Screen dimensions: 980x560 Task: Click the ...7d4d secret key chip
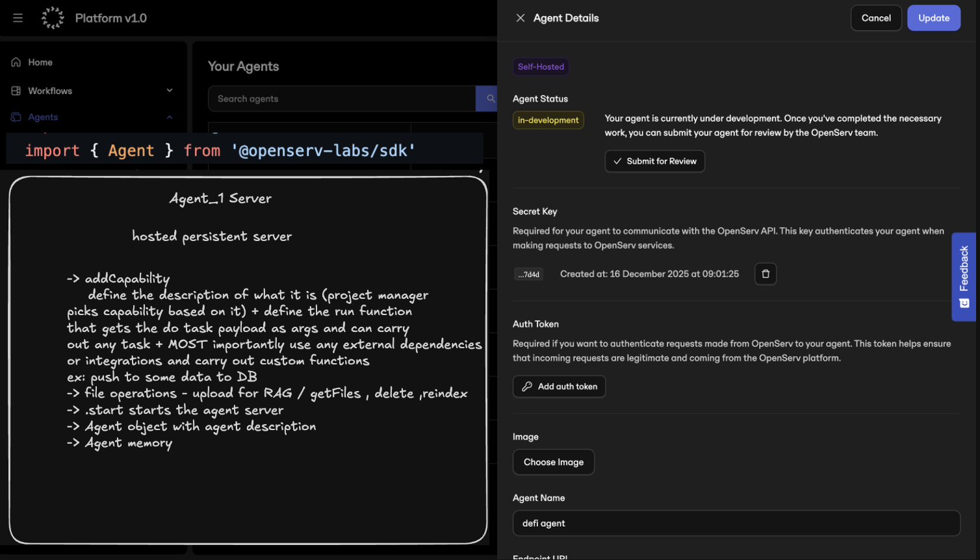[x=528, y=274]
